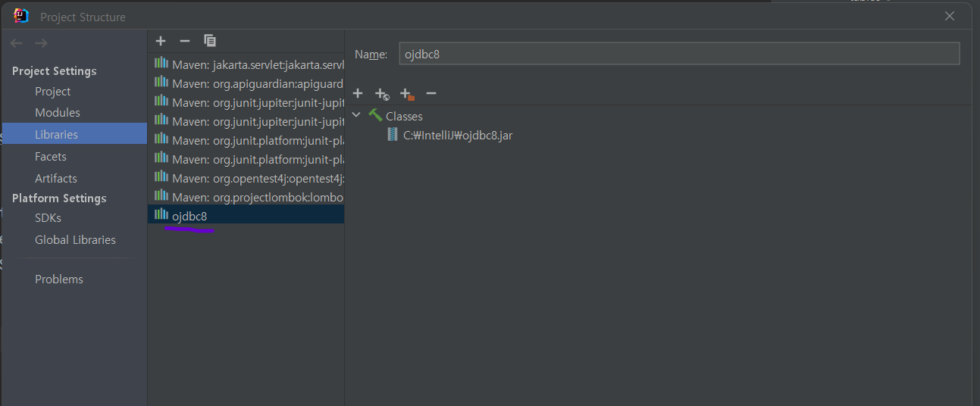The height and width of the screenshot is (406, 980).
Task: Select Libraries settings page
Action: 74,134
